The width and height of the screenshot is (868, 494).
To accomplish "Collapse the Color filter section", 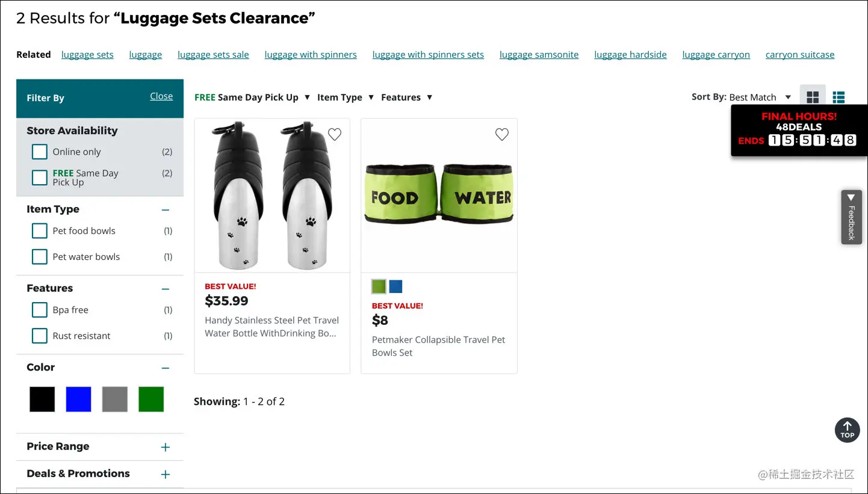I will point(166,368).
